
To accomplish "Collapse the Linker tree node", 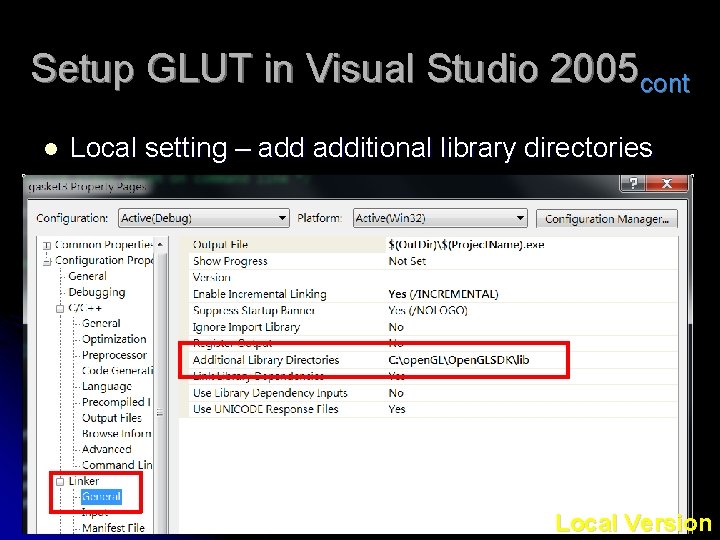I will tap(60, 481).
